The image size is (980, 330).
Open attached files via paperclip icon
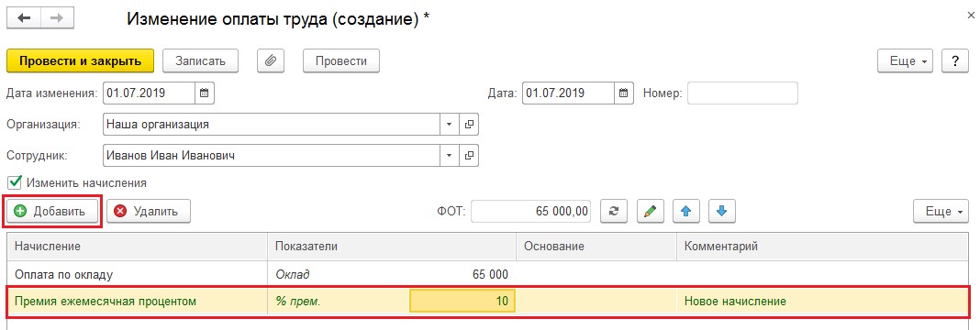271,61
